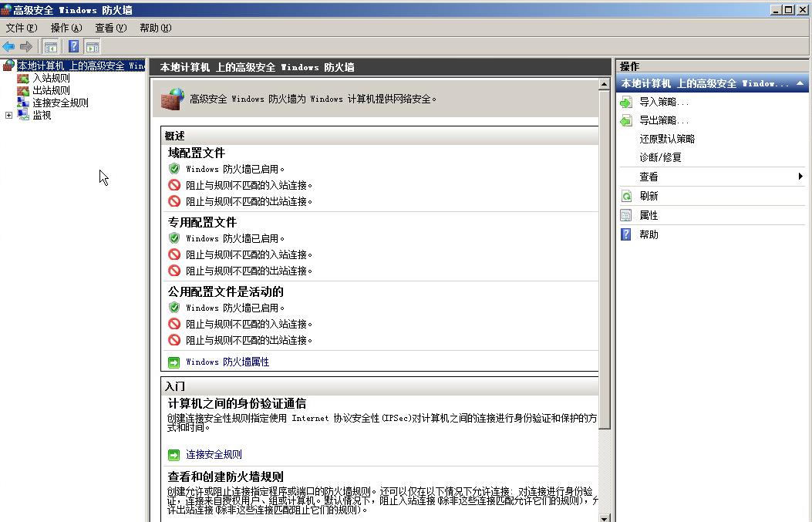Select root node 本地计算机 上的高级安全 in tree
812x522 pixels.
[81, 66]
